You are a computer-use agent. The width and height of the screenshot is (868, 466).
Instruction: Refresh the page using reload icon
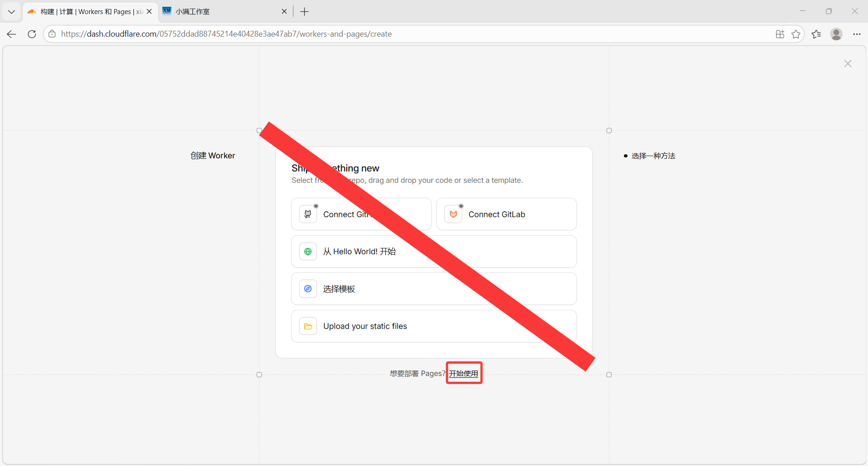click(32, 34)
